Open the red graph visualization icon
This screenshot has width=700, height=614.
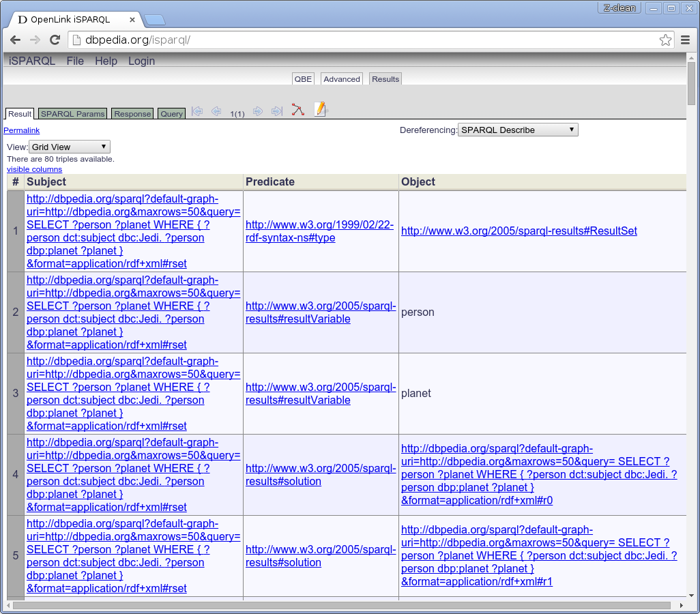coord(298,110)
